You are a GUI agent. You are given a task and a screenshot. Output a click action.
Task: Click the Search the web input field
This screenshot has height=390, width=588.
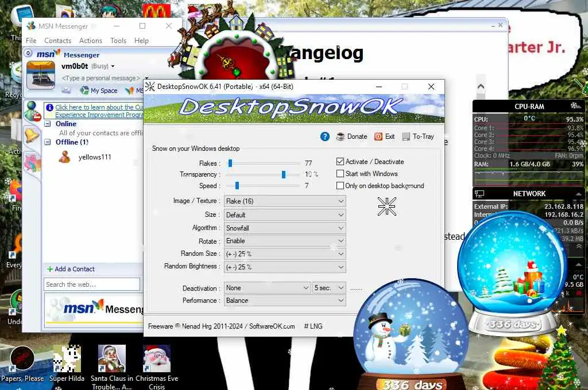(x=92, y=284)
